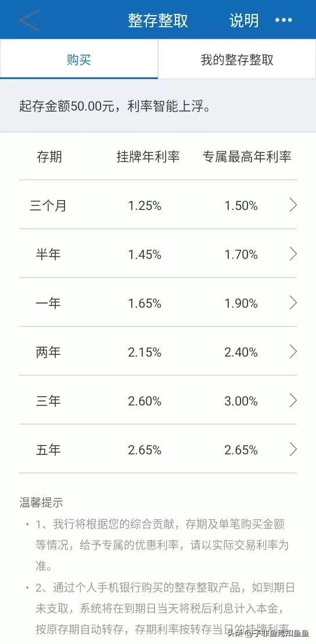Expand the 一年 deposit row chevron
Image resolution: width=316 pixels, height=644 pixels.
point(293,303)
